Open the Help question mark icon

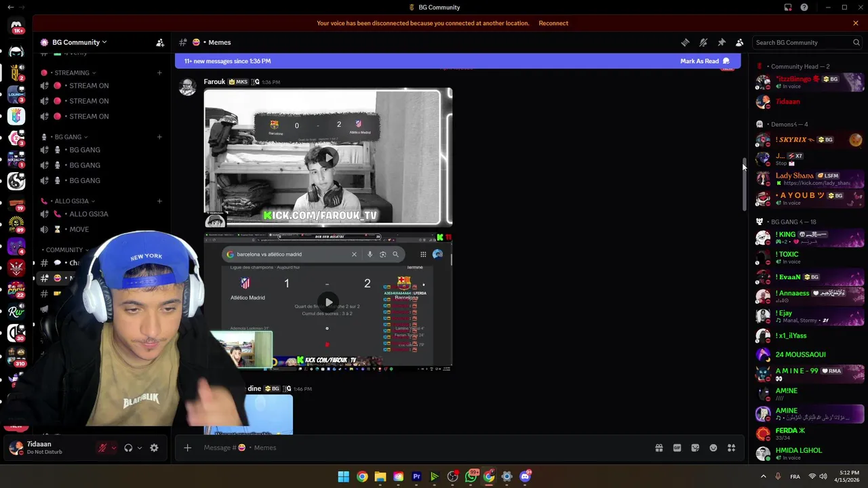tap(804, 7)
